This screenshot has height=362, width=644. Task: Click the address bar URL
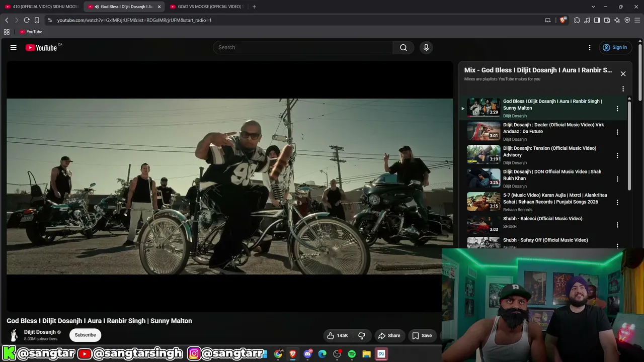[x=134, y=20]
